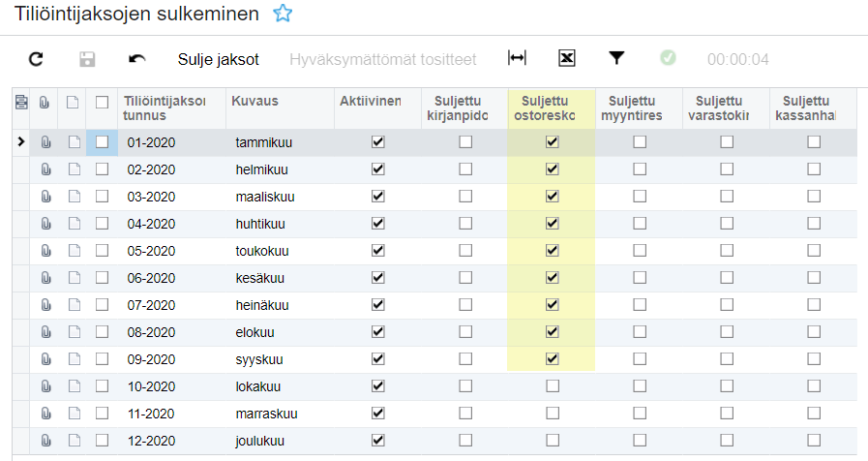Click the attachment paperclip for row 03-2020
This screenshot has height=461, width=868.
[x=45, y=197]
